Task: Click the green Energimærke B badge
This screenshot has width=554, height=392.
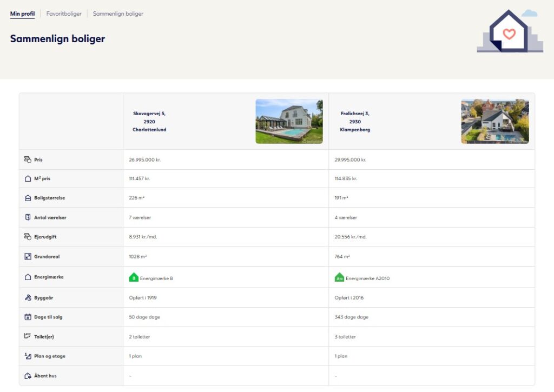Action: (x=134, y=277)
